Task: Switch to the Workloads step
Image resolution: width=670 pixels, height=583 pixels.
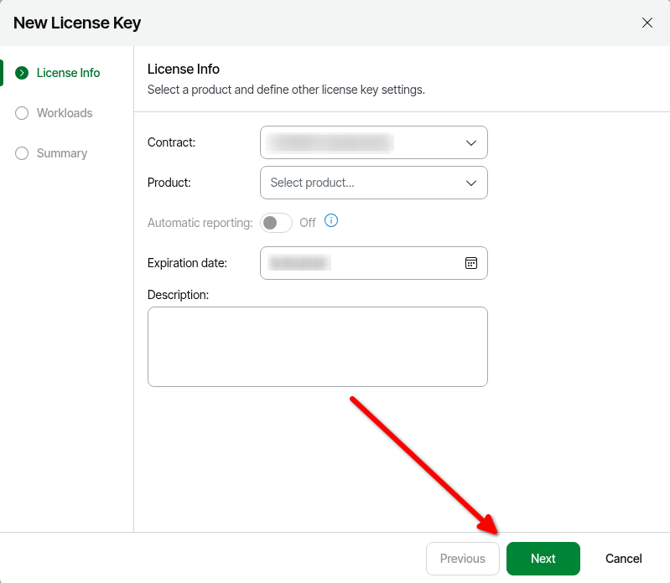Action: click(x=64, y=113)
